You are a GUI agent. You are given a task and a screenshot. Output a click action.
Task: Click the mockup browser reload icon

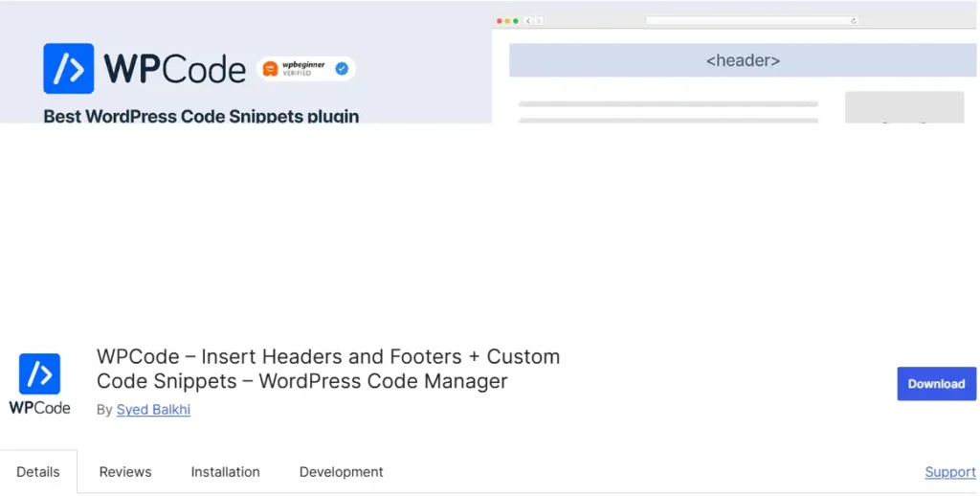pyautogui.click(x=853, y=21)
